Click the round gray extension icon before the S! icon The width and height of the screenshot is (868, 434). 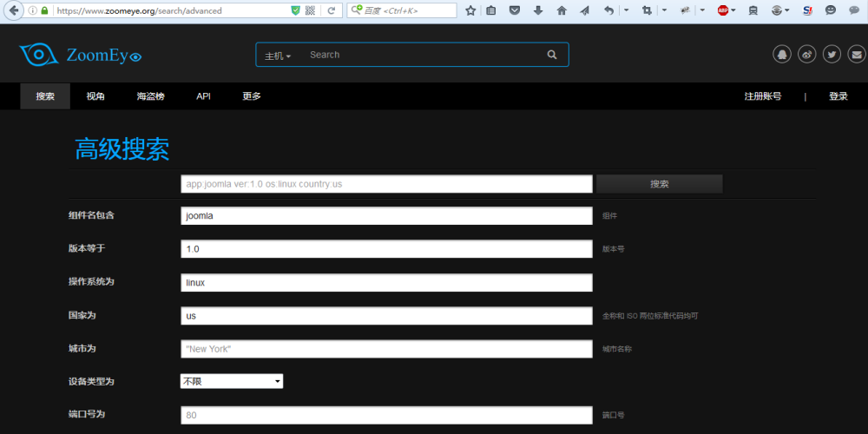tap(777, 10)
